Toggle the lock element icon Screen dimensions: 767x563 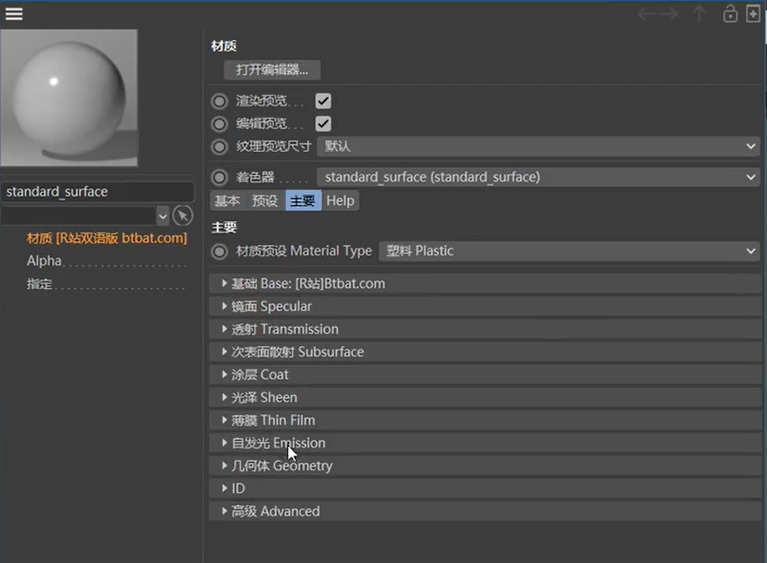pyautogui.click(x=730, y=14)
